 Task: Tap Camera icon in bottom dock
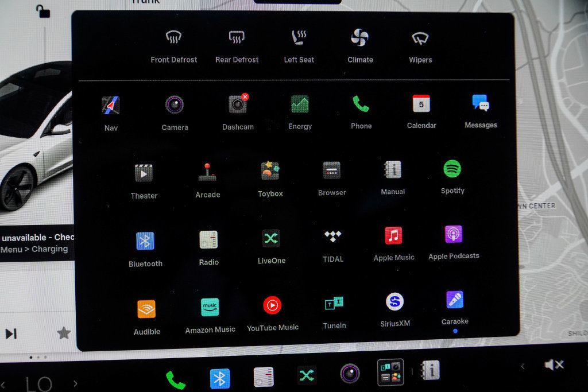[x=350, y=374]
